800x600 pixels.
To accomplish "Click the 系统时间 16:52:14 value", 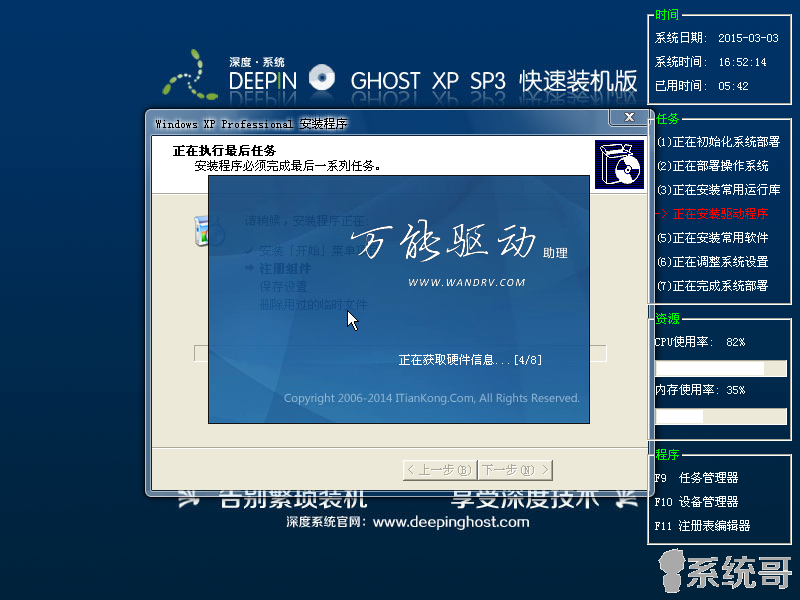I will tap(742, 62).
